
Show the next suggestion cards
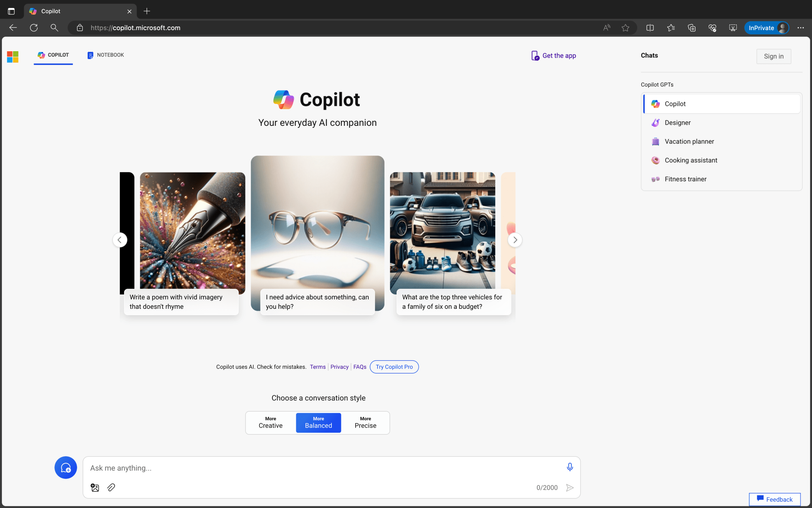click(515, 240)
